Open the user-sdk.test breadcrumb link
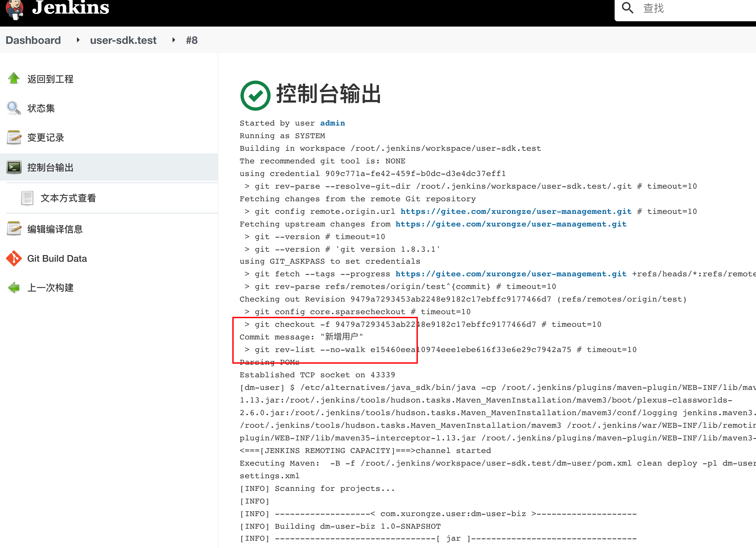Image resolution: width=756 pixels, height=548 pixels. tap(123, 41)
